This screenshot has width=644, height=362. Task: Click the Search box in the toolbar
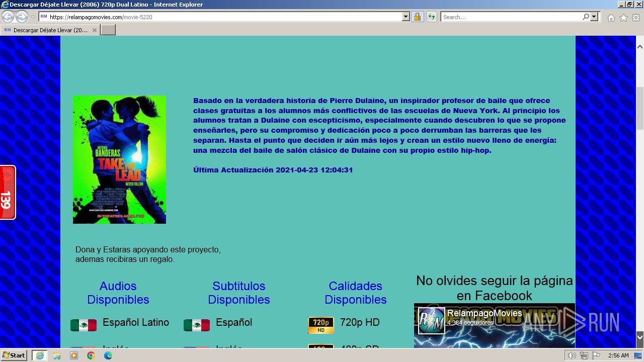coord(511,17)
